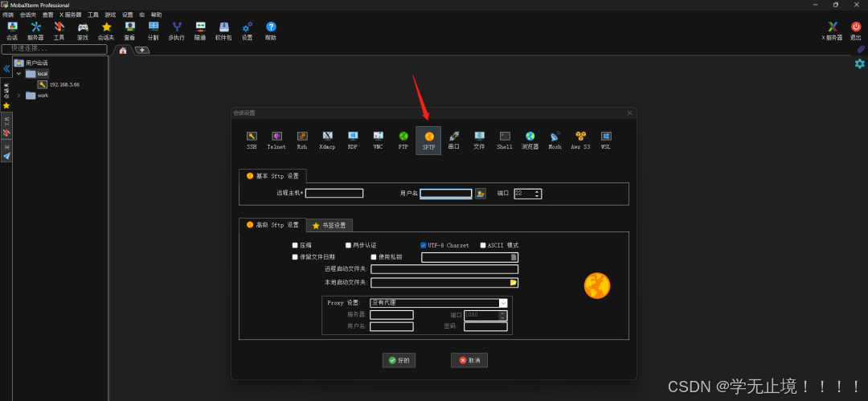Click the browse folder icon in 本地启动文件夹 field
The image size is (868, 401).
tap(513, 283)
